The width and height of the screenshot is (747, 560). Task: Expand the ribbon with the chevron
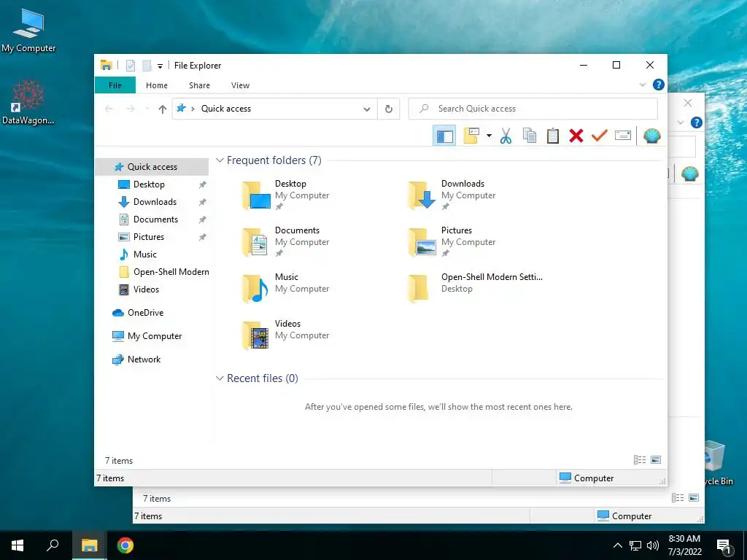click(642, 85)
